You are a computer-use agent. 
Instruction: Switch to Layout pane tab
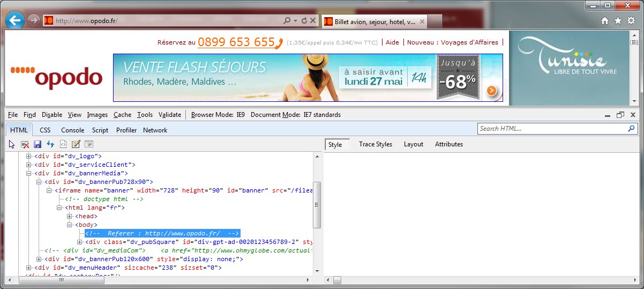[x=414, y=144]
